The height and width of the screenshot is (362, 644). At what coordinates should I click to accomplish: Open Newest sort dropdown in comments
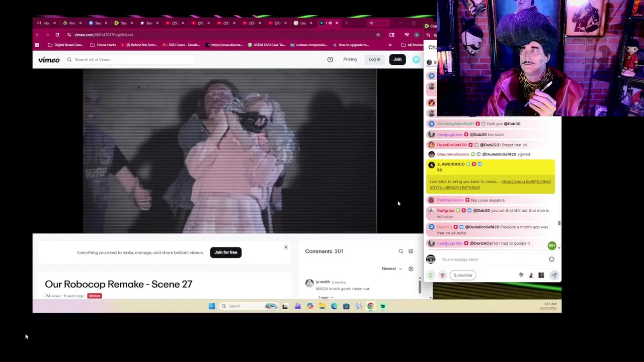click(x=391, y=268)
